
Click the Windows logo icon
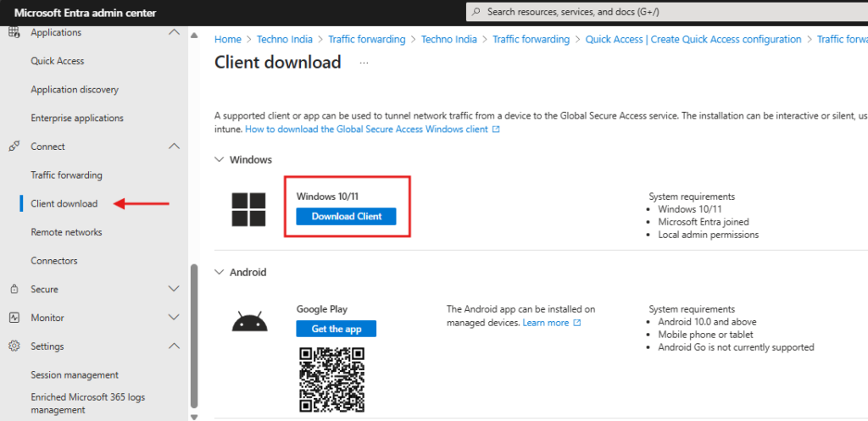click(x=248, y=210)
